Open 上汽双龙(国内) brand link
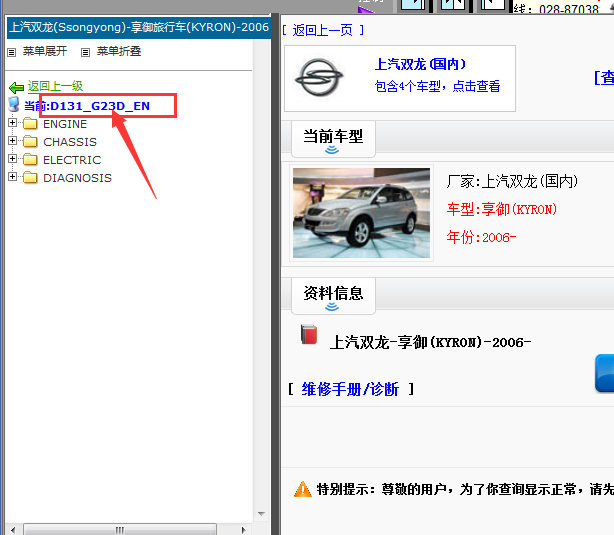Screen dimensions: 614x535 (420, 64)
